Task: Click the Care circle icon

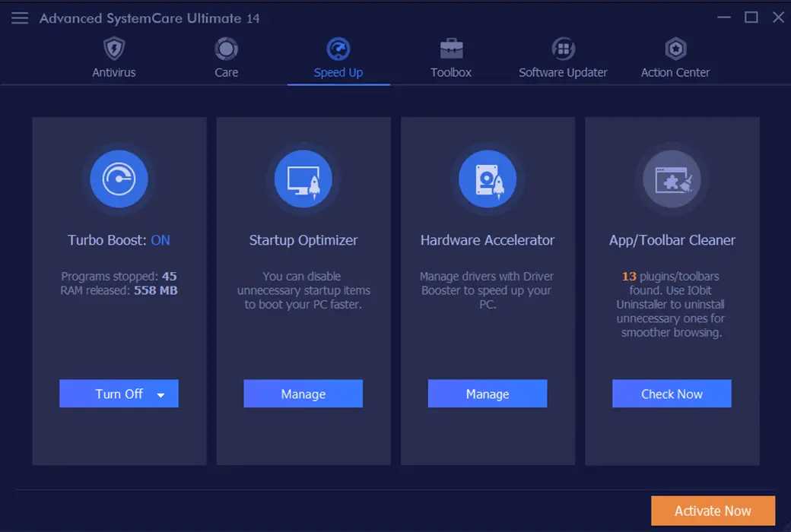Action: [x=226, y=49]
